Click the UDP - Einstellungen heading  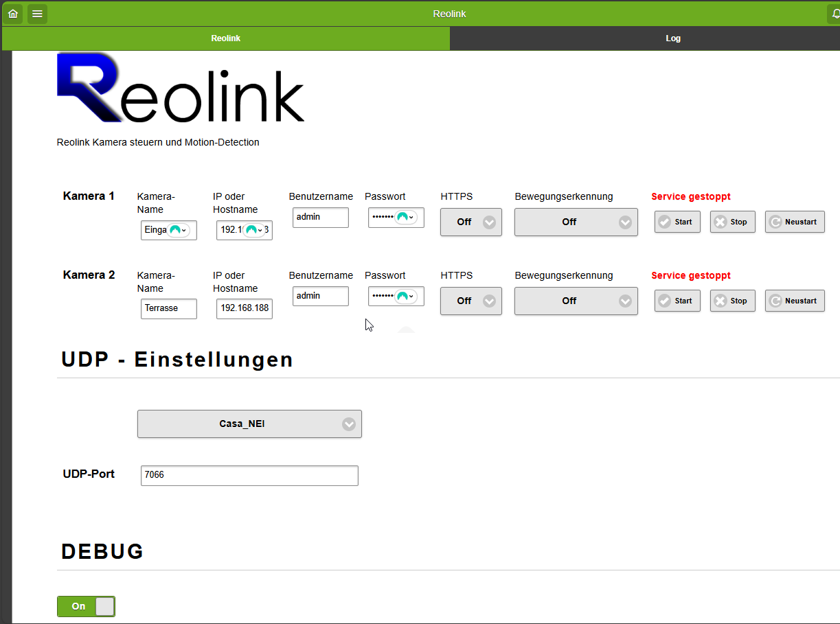[177, 359]
